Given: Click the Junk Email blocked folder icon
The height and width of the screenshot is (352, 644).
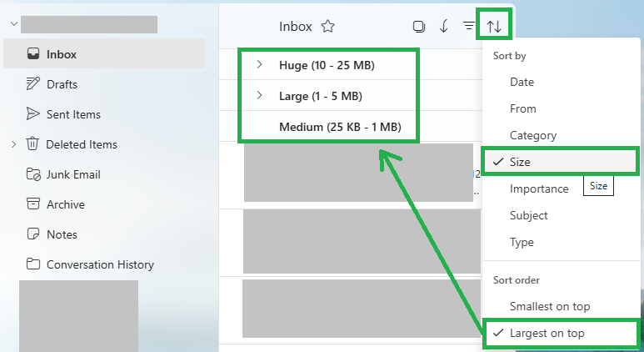Looking at the screenshot, I should pos(33,174).
